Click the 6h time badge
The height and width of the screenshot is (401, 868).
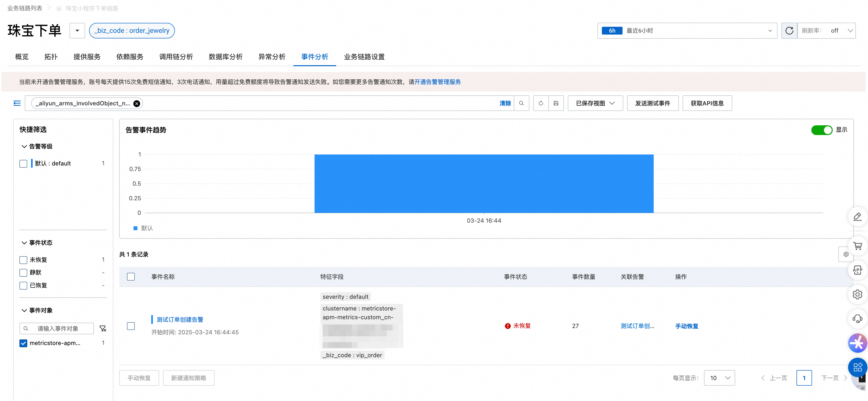pyautogui.click(x=612, y=31)
